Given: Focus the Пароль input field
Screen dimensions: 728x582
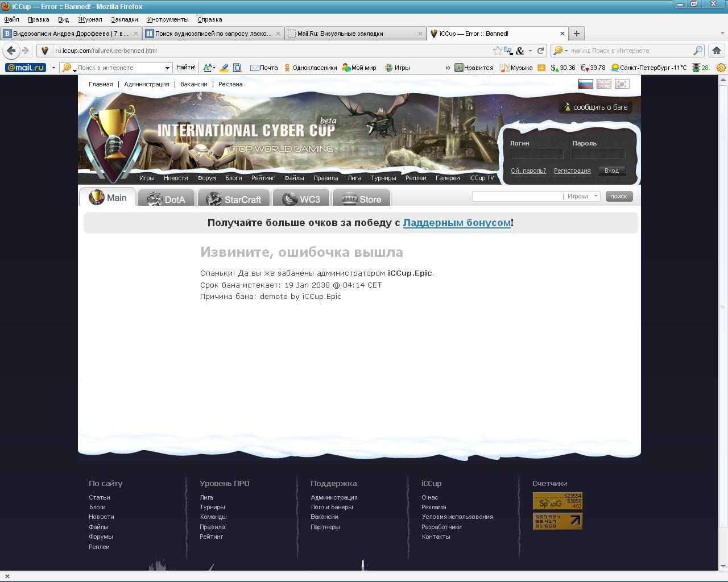Looking at the screenshot, I should [x=598, y=154].
